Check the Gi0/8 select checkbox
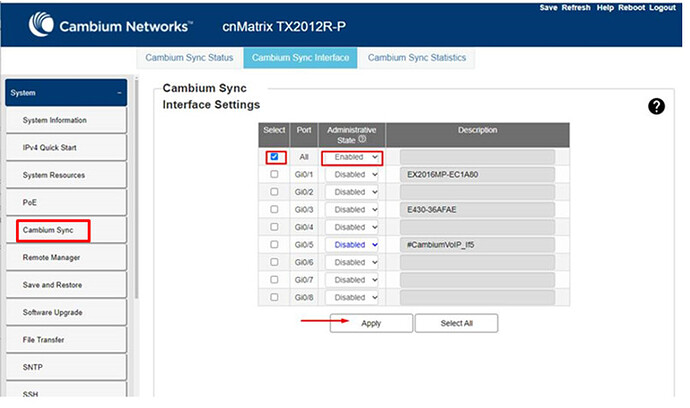 [274, 298]
